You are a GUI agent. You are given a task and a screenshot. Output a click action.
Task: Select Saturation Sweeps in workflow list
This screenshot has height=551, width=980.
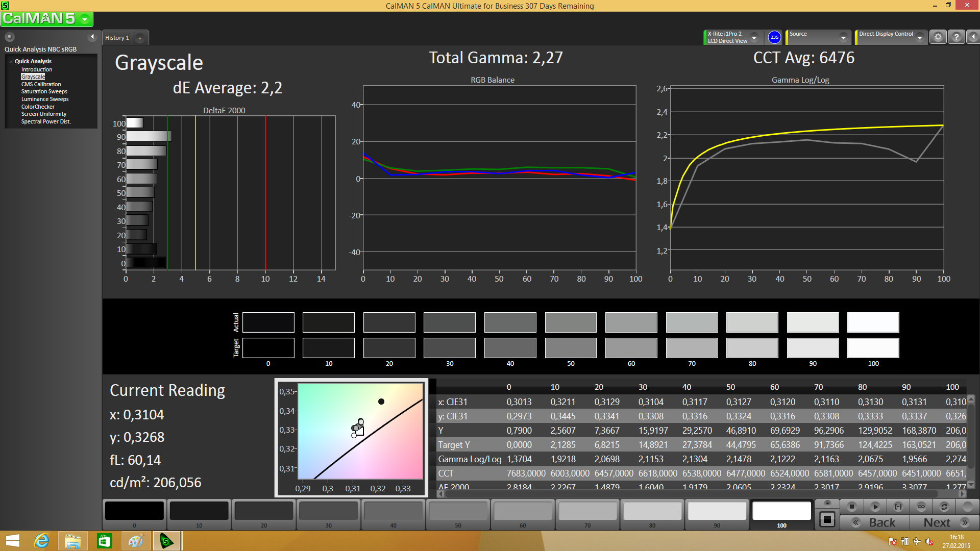(x=44, y=92)
